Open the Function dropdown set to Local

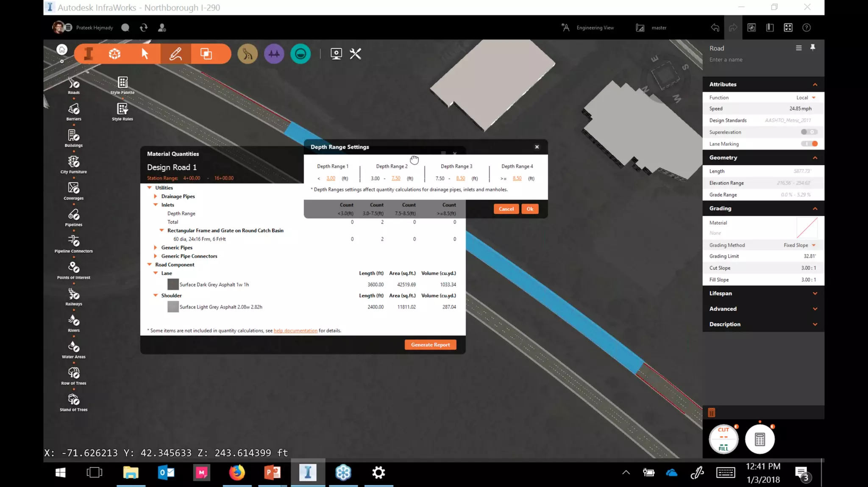pyautogui.click(x=806, y=97)
